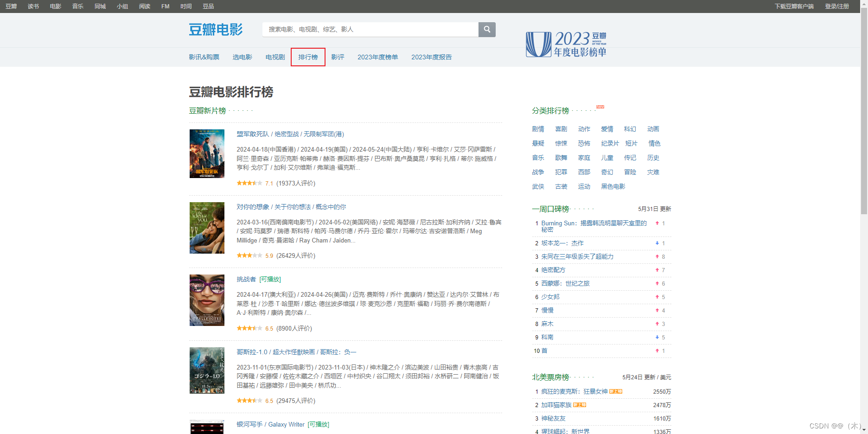Screen dimensions: 868x434
Task: Open the 哥斯拉-1.0 Godzilla poster thumbnail
Action: 207,370
